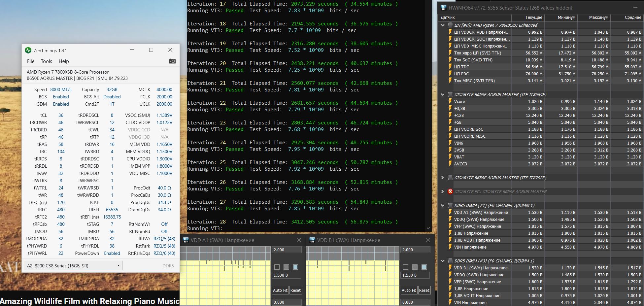Click Reset in the VDD B1 graph
644x306 pixels.
click(x=424, y=290)
